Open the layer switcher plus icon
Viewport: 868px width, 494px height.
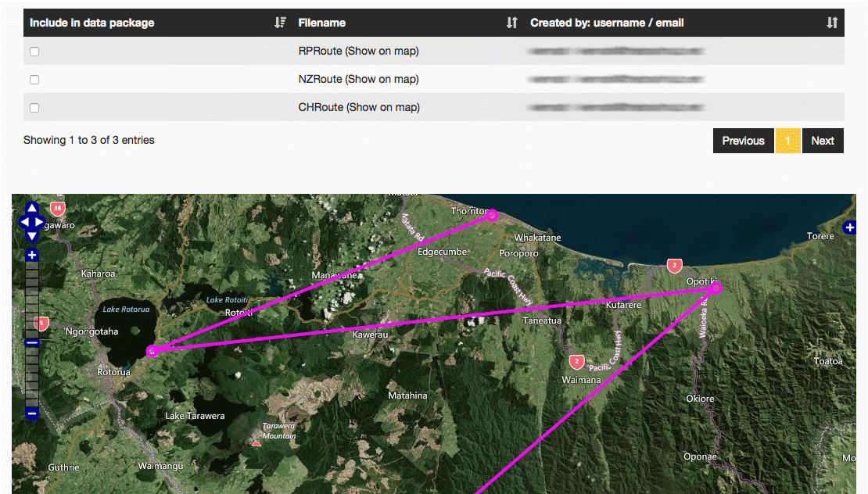click(850, 227)
